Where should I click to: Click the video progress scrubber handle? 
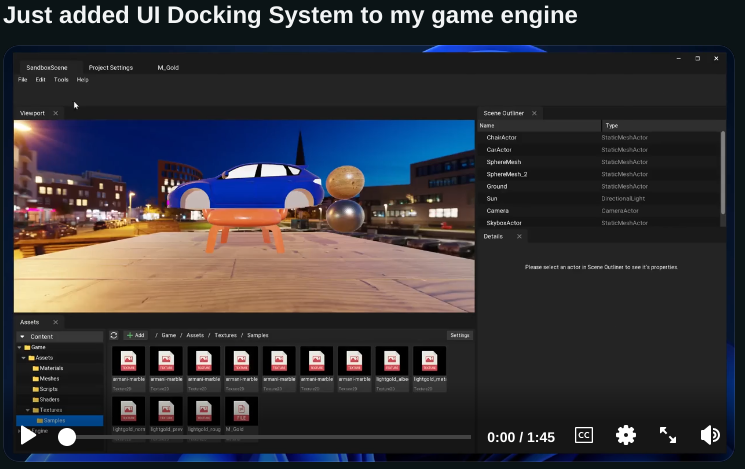coord(67,437)
